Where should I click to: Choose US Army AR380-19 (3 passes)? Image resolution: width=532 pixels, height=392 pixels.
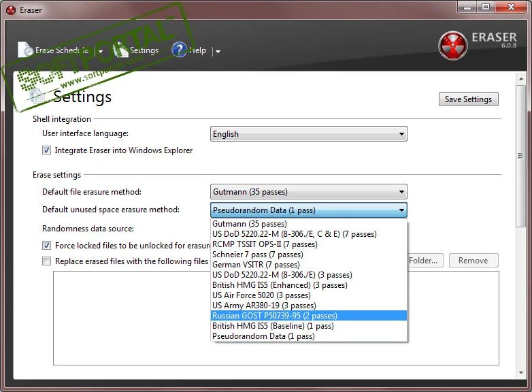pos(309,306)
